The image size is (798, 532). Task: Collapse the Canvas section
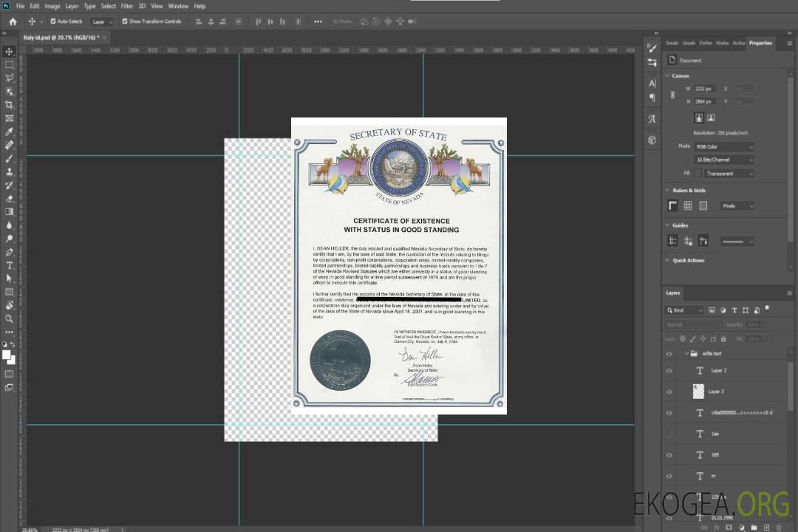tap(667, 75)
